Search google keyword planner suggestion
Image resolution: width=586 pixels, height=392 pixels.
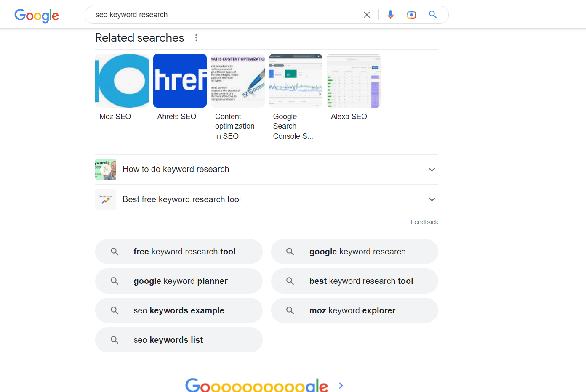tap(179, 281)
